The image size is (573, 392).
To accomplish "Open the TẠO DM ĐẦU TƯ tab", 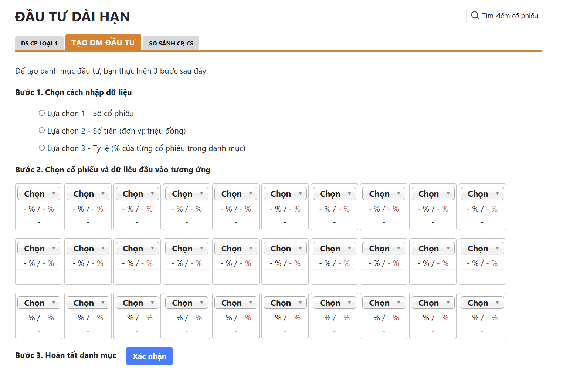I will [103, 42].
